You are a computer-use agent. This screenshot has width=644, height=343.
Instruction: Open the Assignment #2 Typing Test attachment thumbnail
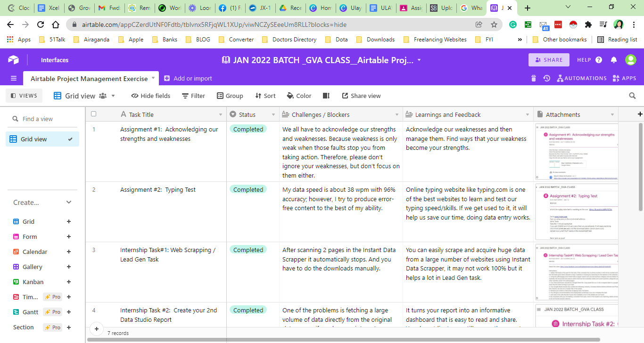click(577, 212)
